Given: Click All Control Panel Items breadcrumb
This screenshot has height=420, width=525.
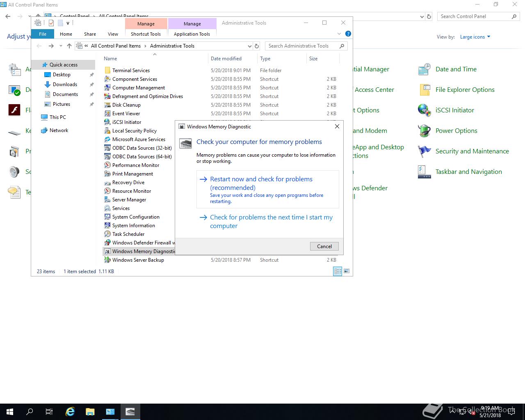Looking at the screenshot, I should (116, 46).
